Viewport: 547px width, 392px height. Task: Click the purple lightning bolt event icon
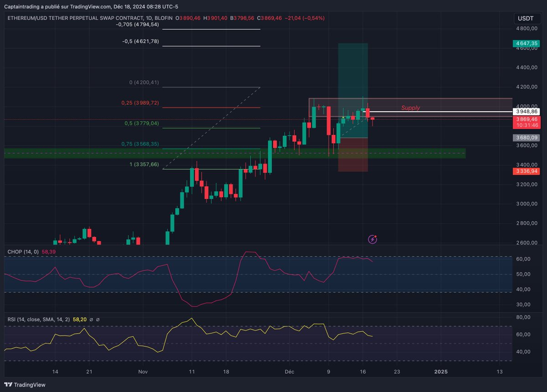[373, 239]
